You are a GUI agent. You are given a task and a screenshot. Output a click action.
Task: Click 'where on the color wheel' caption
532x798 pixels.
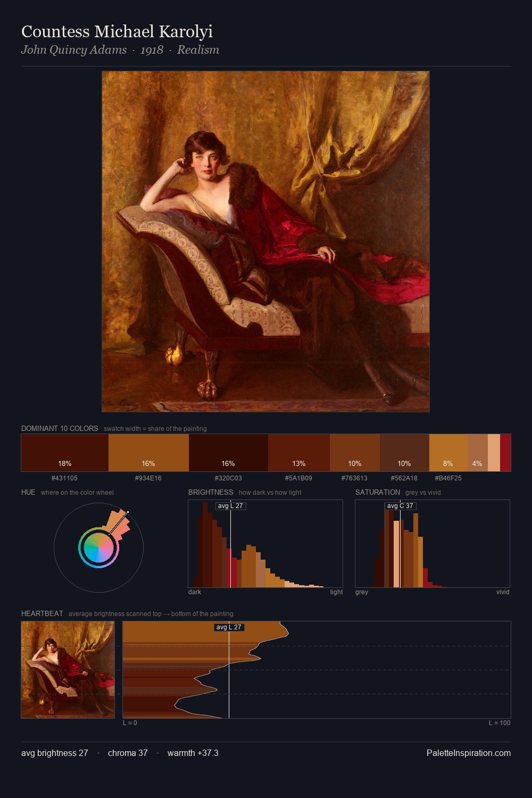(x=77, y=493)
